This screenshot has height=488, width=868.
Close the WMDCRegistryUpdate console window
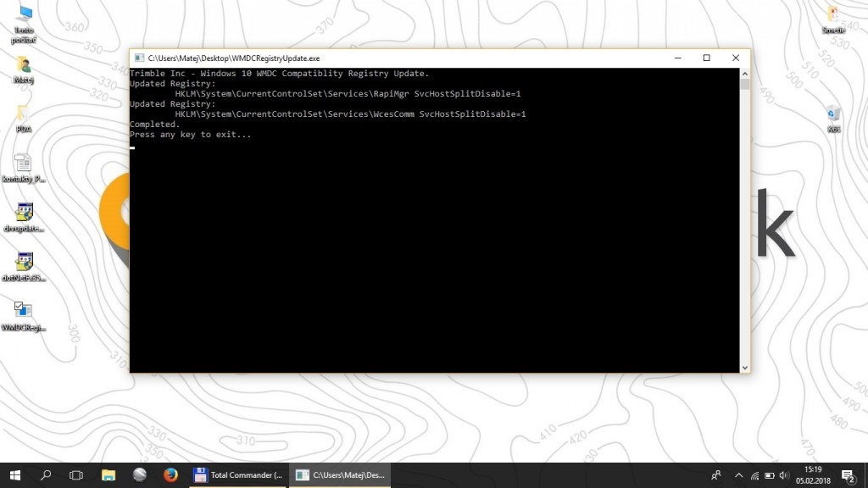[736, 58]
